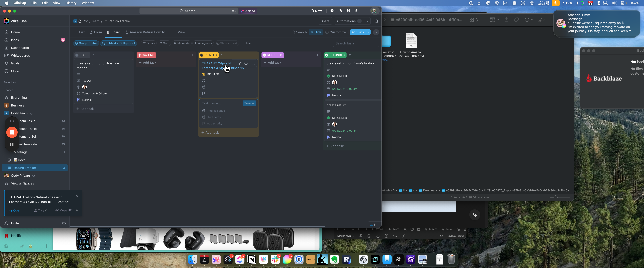Toggle Assignees filter
644x268 pixels.
203,43
